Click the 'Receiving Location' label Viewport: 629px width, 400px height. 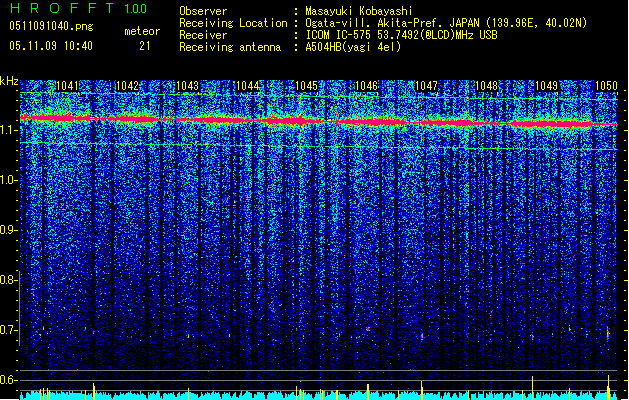point(233,23)
